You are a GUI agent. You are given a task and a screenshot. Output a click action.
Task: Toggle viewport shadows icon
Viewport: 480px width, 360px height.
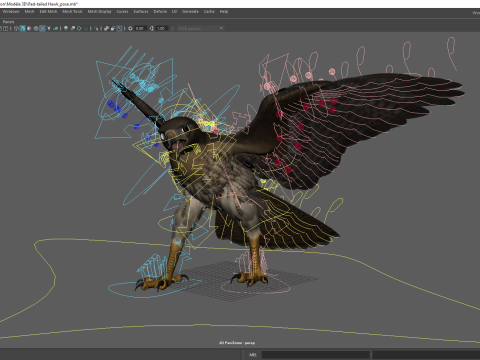56,28
